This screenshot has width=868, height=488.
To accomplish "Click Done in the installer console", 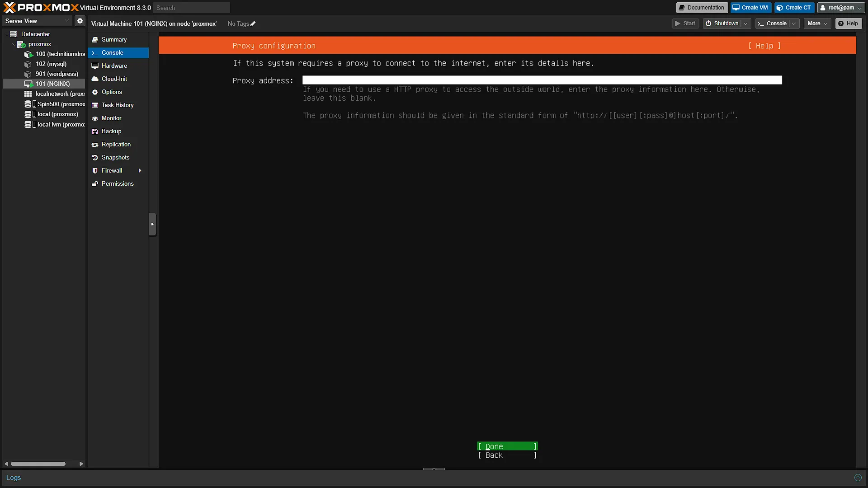I will point(507,446).
